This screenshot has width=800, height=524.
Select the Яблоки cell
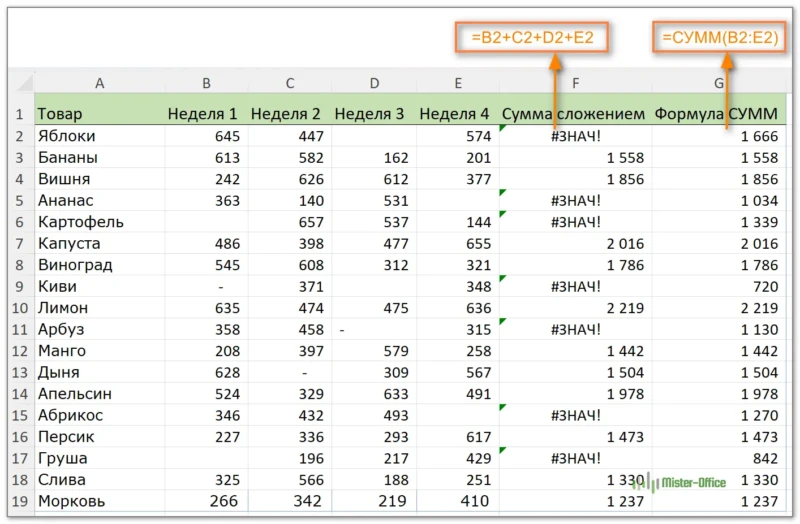tap(100, 136)
